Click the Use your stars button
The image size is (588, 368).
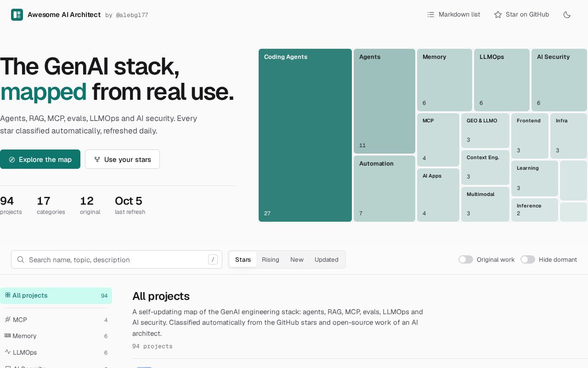(x=122, y=159)
